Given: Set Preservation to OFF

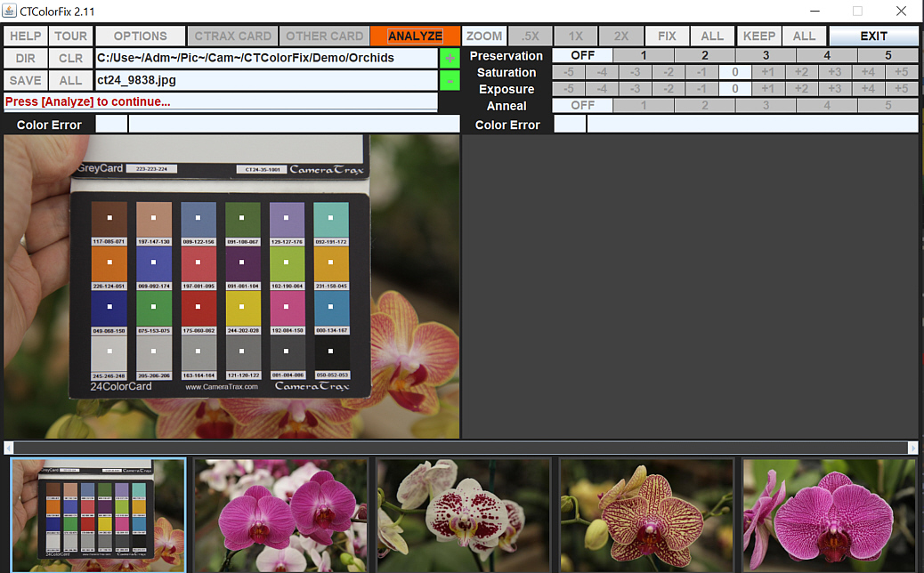Looking at the screenshot, I should pos(582,55).
